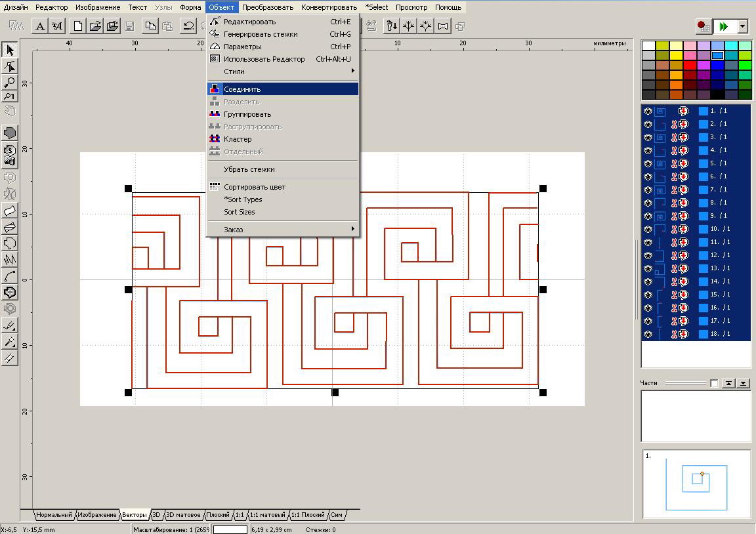
Task: Toggle the checkbox next to Части
Action: point(714,383)
